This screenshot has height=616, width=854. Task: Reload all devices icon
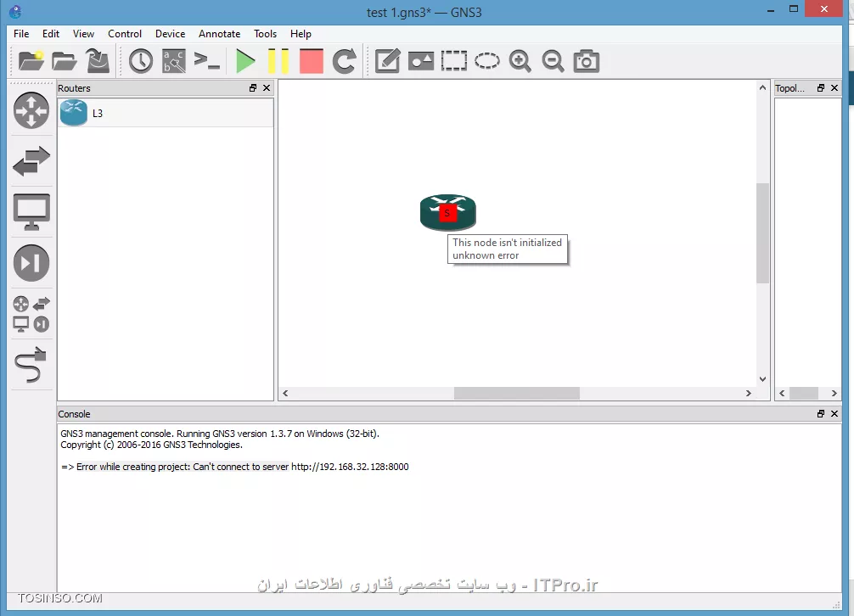344,61
